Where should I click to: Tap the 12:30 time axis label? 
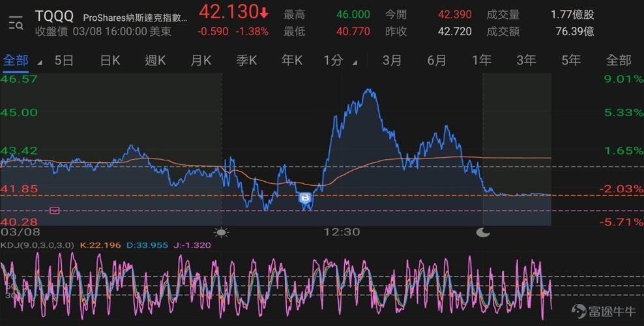[x=342, y=232]
